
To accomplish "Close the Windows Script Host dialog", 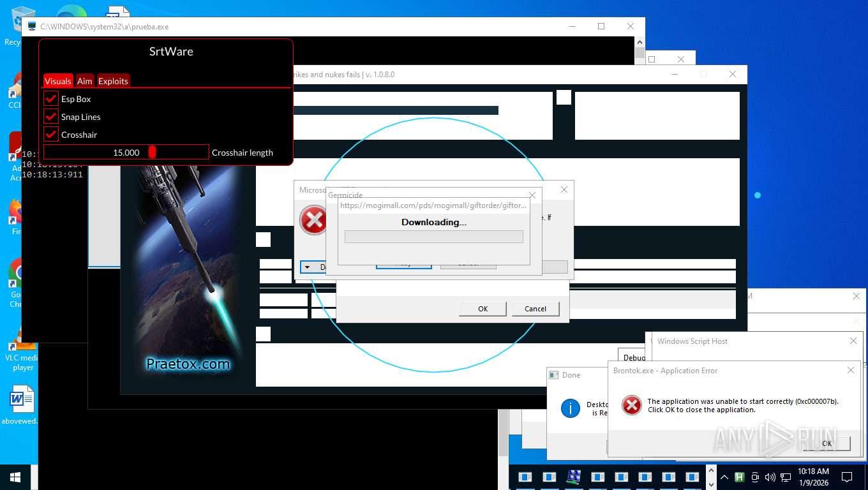I will (x=853, y=341).
